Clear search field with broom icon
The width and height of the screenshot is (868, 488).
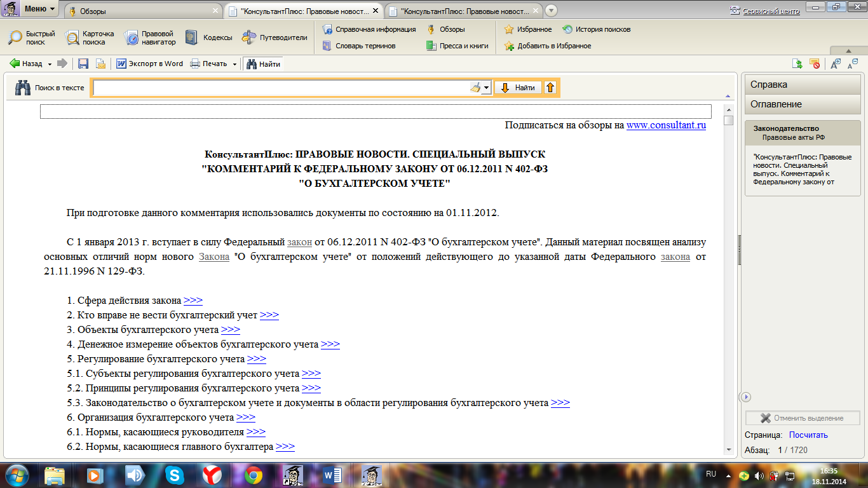tap(476, 88)
